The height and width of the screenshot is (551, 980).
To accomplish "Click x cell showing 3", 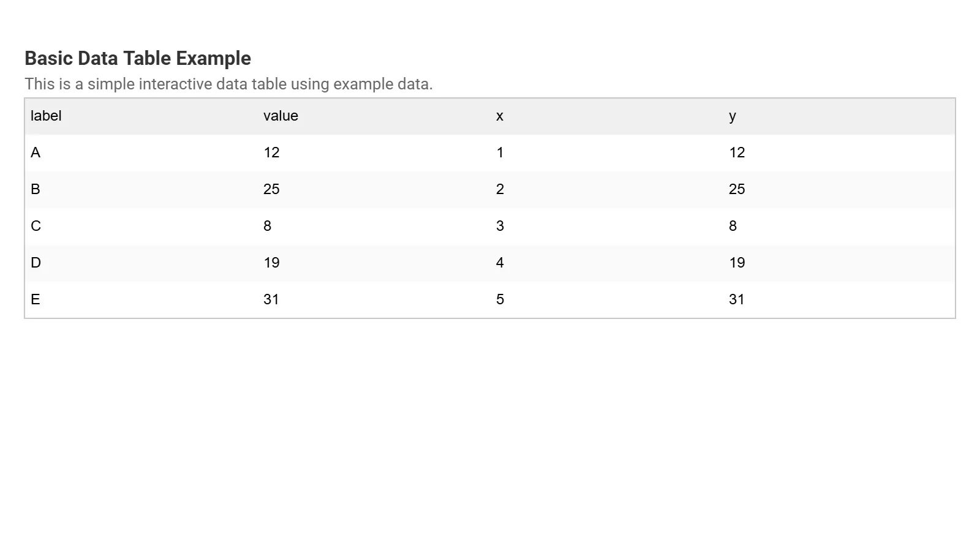I will point(500,227).
